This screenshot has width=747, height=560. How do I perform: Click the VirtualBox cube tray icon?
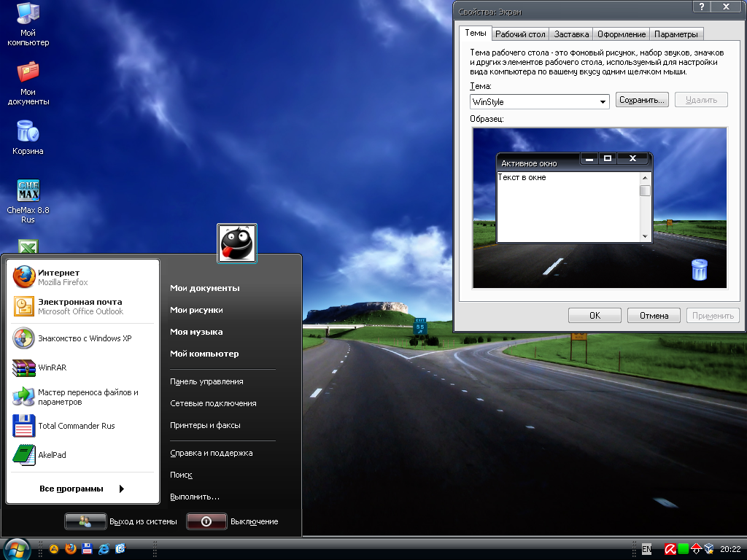click(709, 549)
